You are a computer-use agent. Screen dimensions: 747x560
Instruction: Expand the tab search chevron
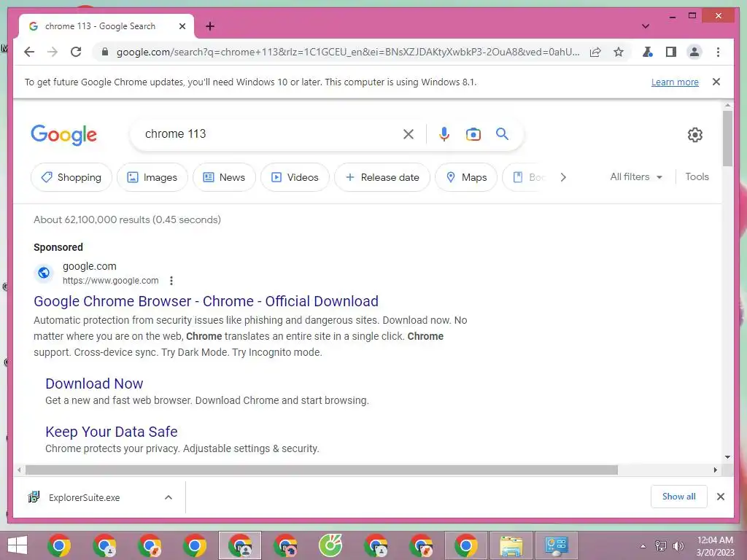pos(646,26)
